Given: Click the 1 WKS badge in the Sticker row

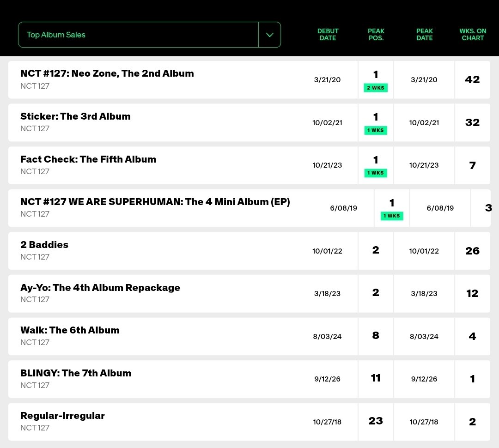Looking at the screenshot, I should click(x=376, y=130).
